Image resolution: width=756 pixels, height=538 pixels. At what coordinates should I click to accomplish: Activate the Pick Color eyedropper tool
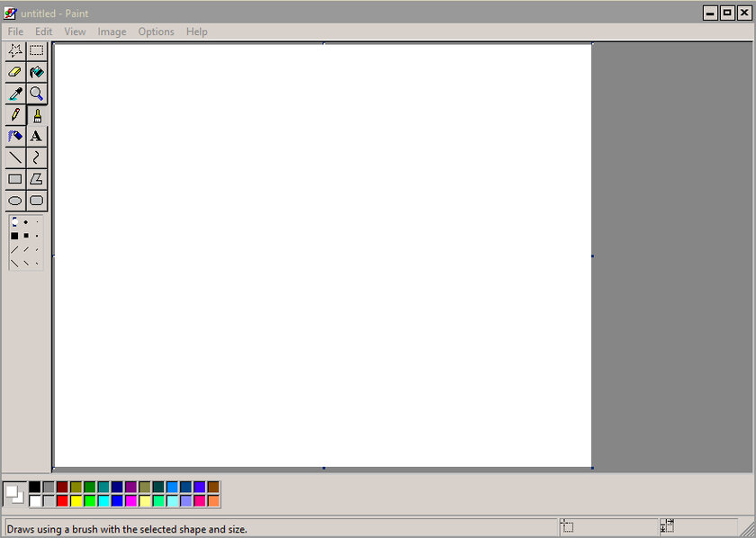[x=15, y=94]
